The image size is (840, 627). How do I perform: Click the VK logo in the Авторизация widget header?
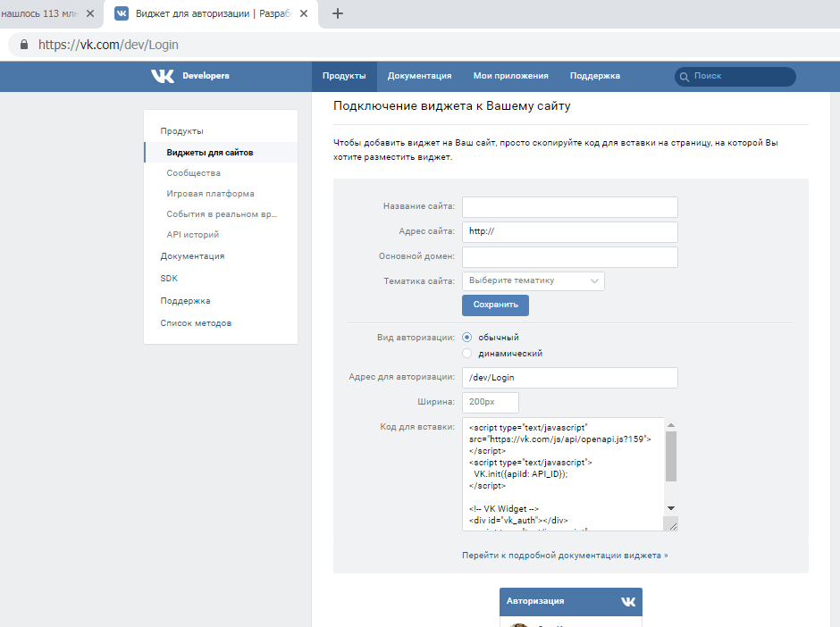[x=628, y=602]
